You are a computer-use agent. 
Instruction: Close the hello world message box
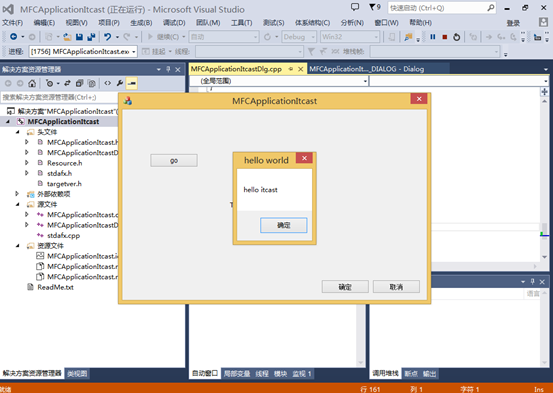click(x=304, y=158)
